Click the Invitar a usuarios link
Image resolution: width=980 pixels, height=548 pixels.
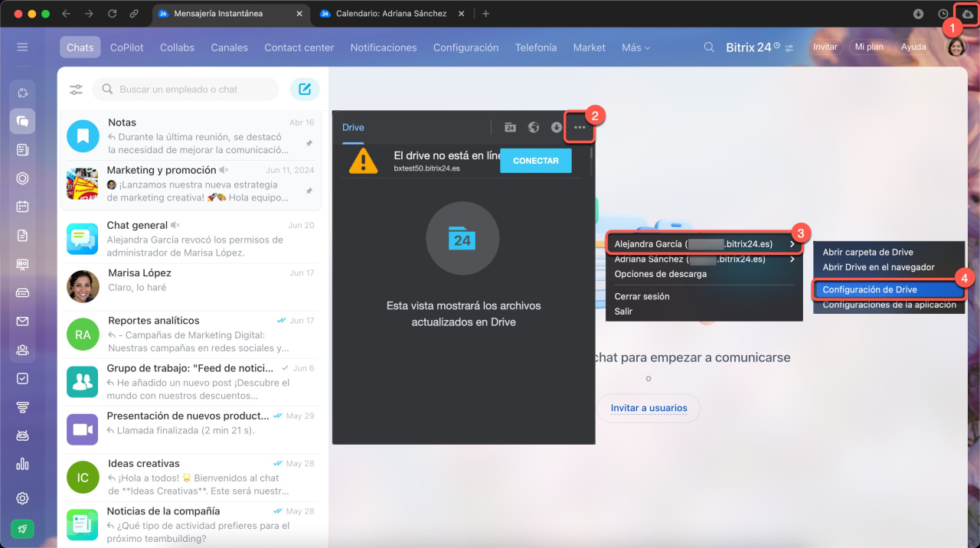click(x=649, y=408)
